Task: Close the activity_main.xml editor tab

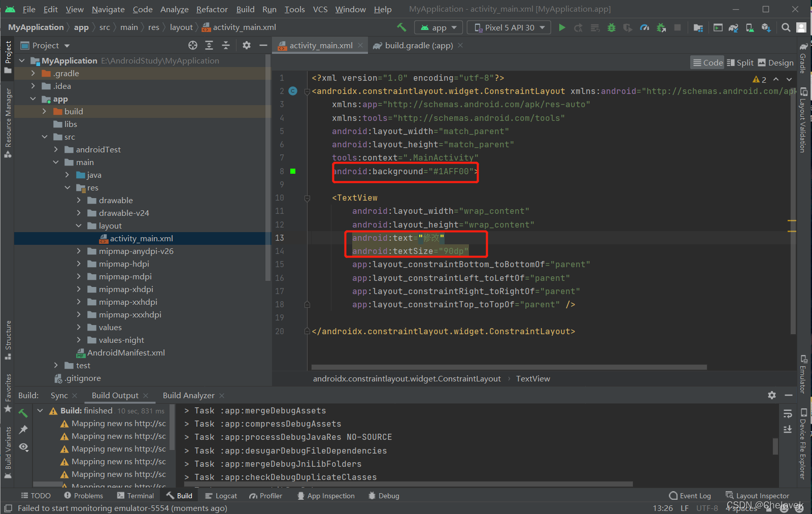Action: point(360,45)
